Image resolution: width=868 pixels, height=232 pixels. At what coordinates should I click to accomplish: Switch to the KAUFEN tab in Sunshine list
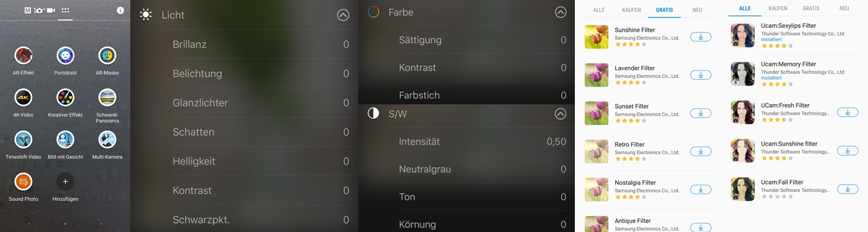point(631,10)
